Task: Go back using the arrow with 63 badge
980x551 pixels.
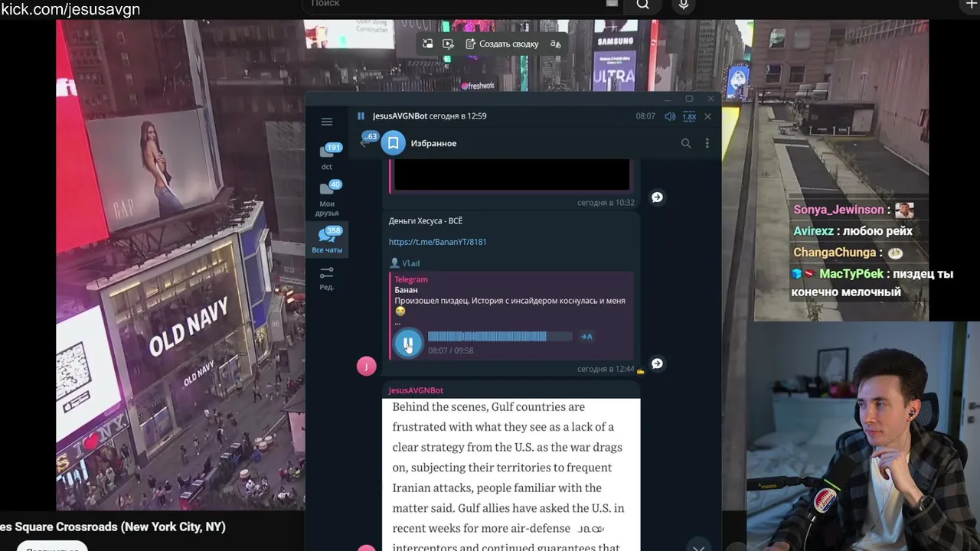Action: pos(367,142)
